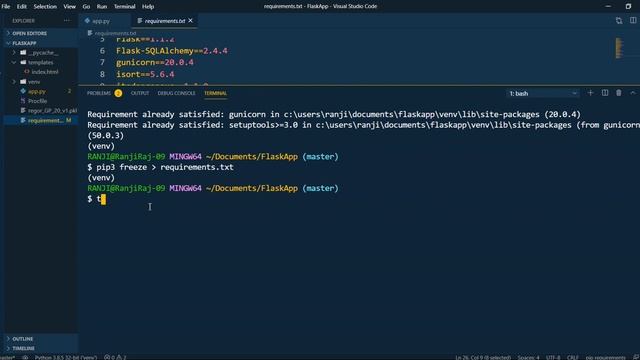
Task: Split the editor right
Action: pyautogui.click(x=633, y=21)
